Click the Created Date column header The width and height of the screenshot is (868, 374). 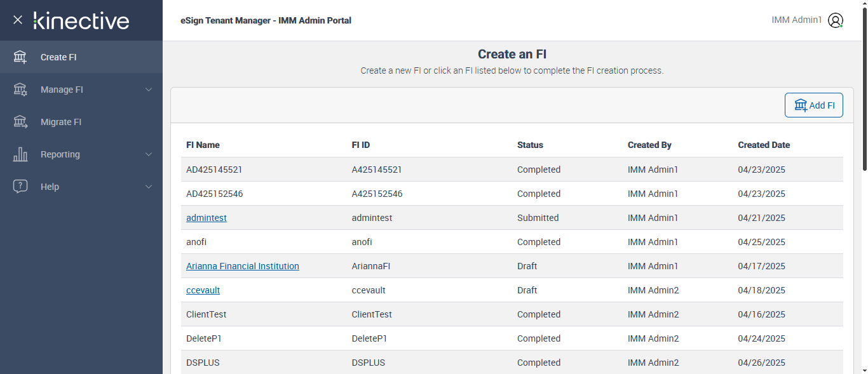click(764, 145)
